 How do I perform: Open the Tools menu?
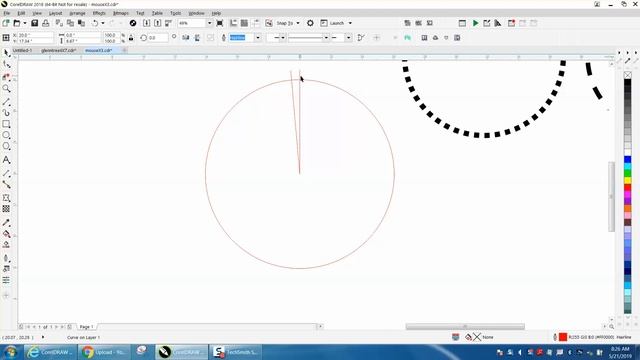(x=176, y=13)
